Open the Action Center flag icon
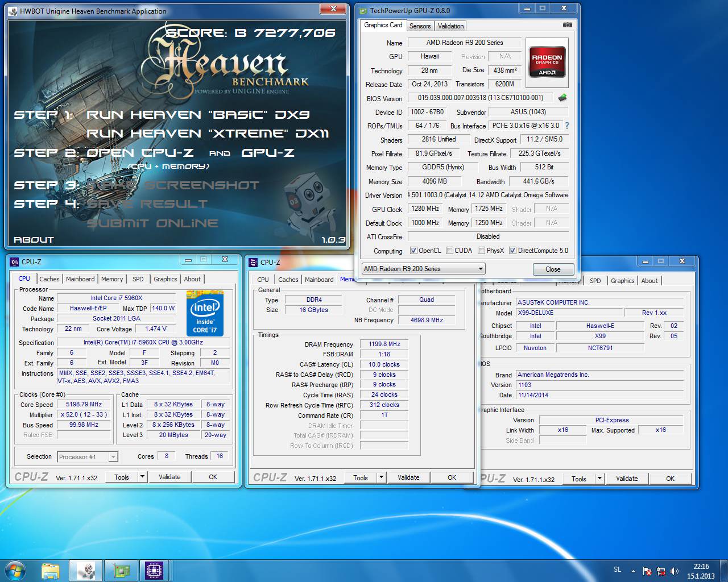 click(647, 571)
